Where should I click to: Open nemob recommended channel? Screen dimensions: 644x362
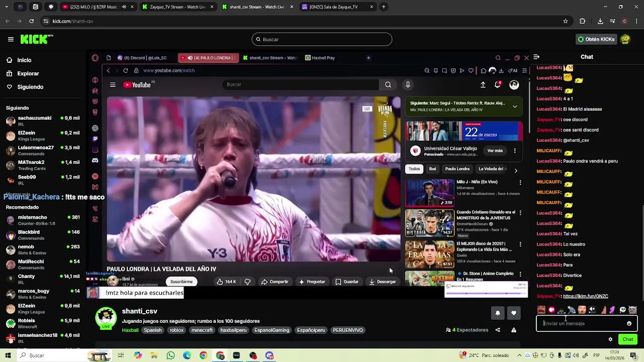pyautogui.click(x=43, y=249)
